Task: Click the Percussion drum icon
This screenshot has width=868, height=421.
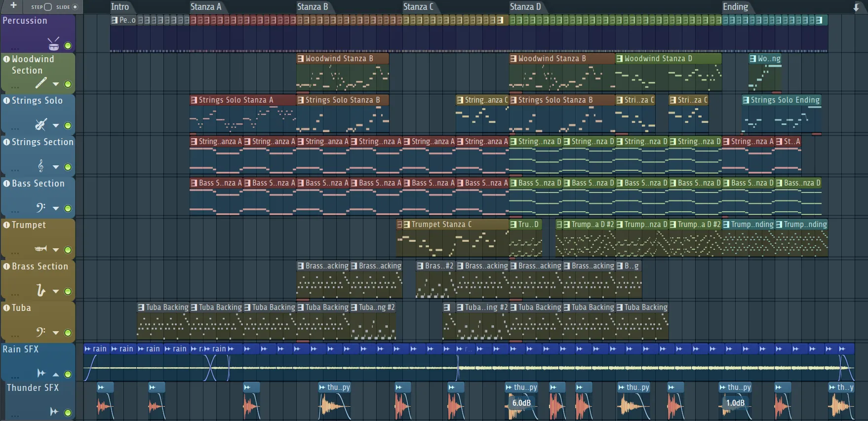Action: (x=53, y=44)
